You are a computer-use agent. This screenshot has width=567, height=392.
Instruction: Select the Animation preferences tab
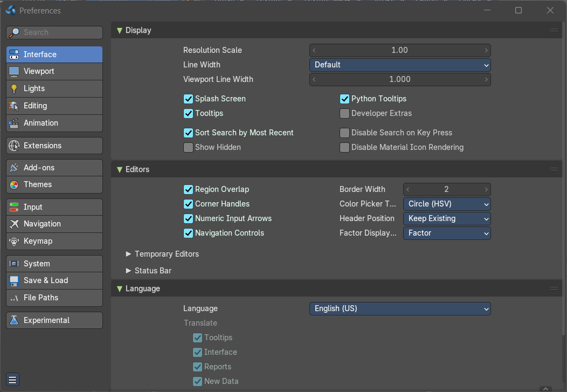[x=54, y=123]
